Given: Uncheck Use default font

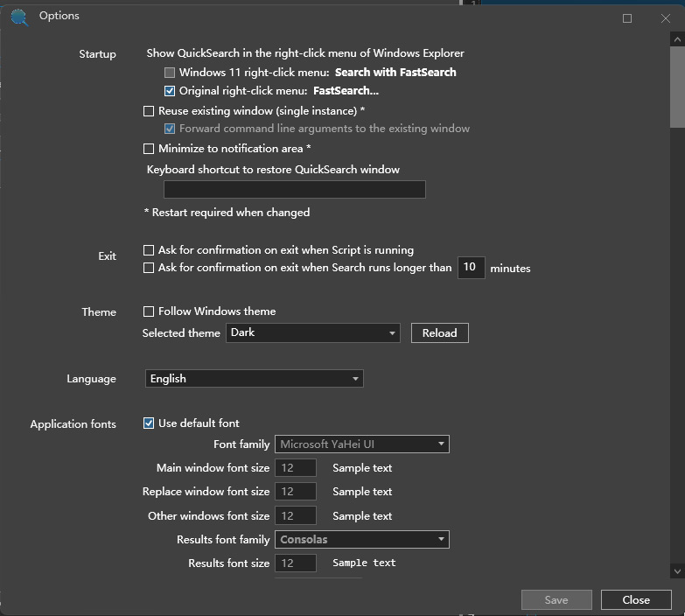Looking at the screenshot, I should coord(149,423).
